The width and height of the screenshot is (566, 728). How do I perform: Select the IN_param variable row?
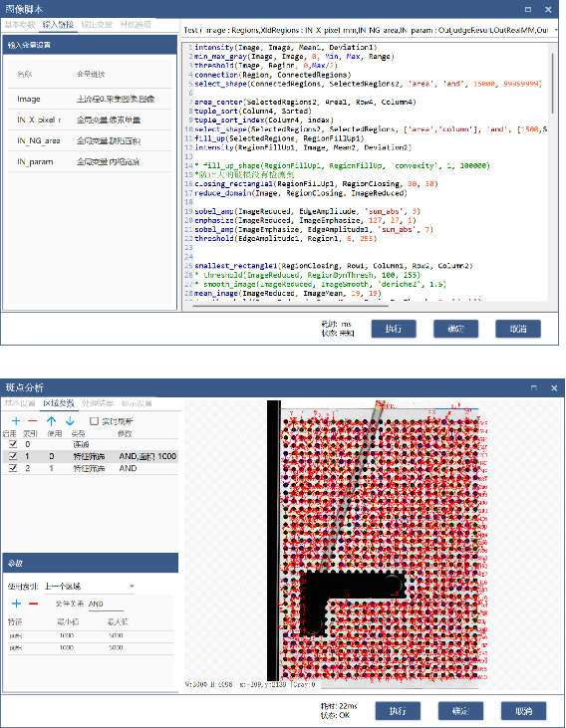(90, 161)
